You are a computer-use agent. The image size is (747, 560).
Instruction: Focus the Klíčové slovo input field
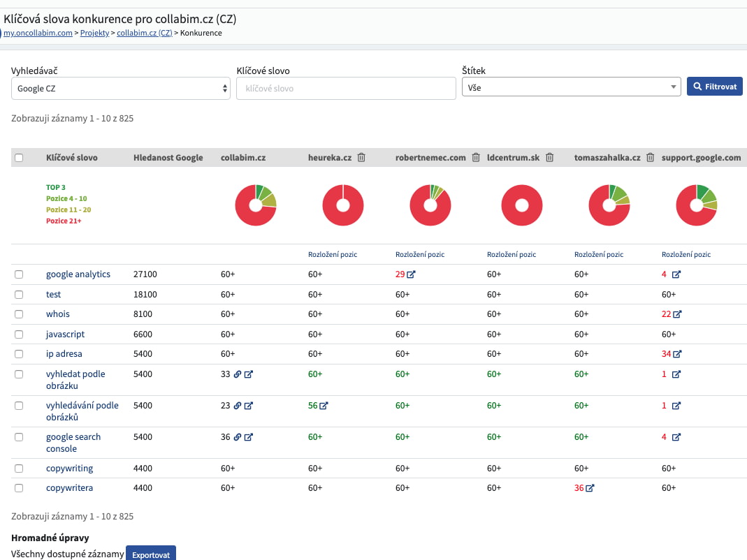346,89
